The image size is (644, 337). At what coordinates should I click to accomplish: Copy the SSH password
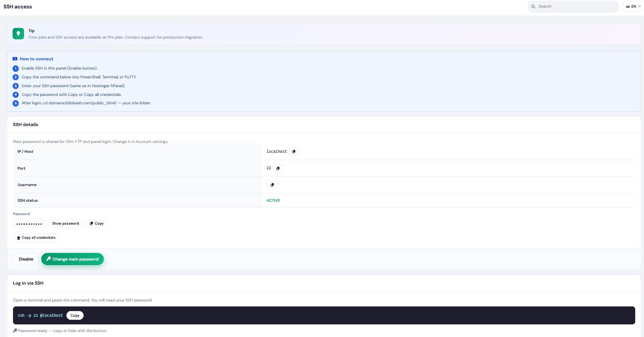97,224
